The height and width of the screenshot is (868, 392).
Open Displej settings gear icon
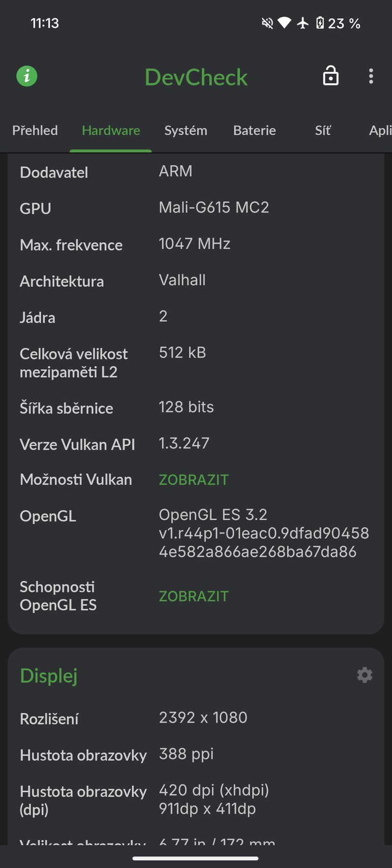click(x=365, y=675)
